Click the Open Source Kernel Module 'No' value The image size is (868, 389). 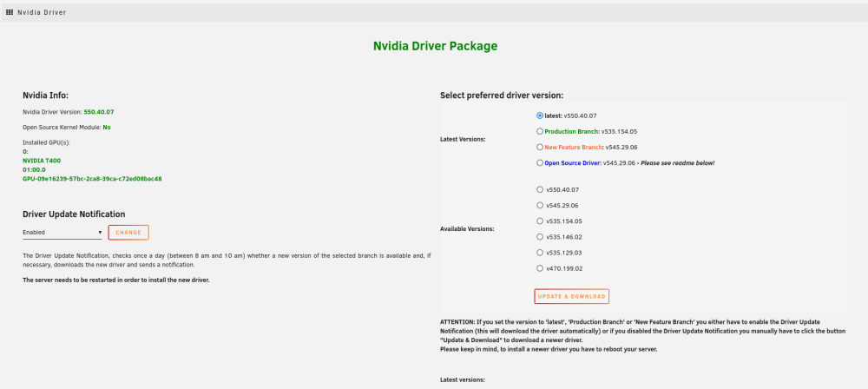point(106,128)
